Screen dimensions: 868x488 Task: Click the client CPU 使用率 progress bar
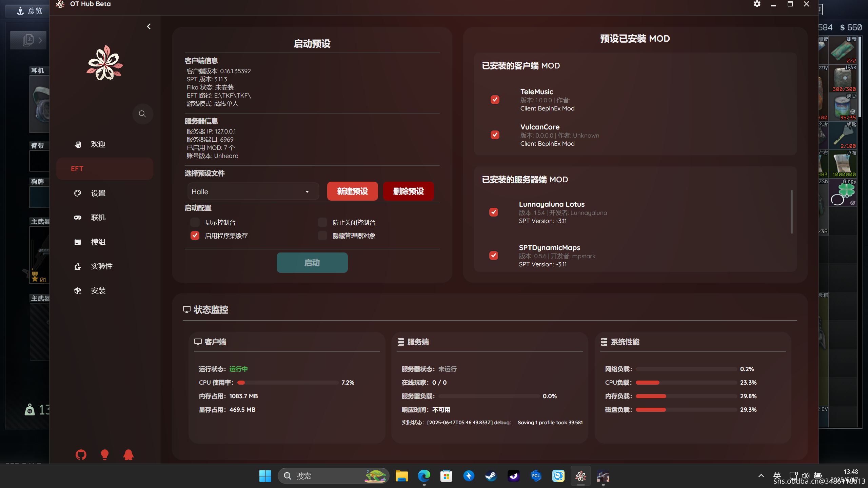click(x=288, y=383)
